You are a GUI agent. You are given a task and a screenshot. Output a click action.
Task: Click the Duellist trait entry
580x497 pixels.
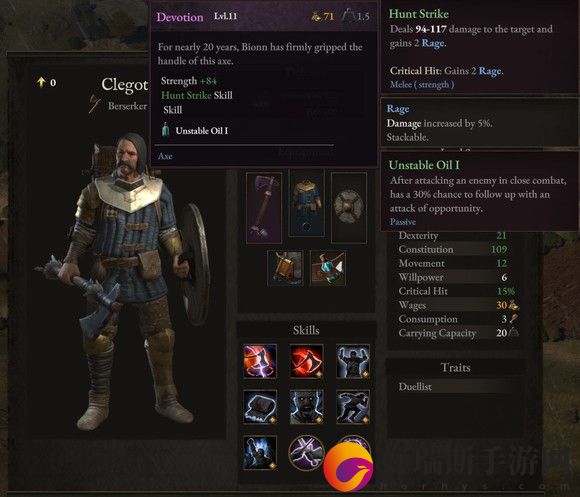[415, 387]
